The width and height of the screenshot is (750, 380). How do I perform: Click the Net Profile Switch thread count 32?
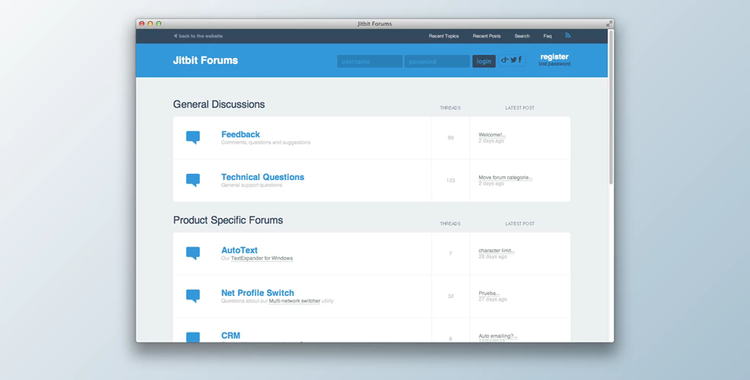(451, 296)
